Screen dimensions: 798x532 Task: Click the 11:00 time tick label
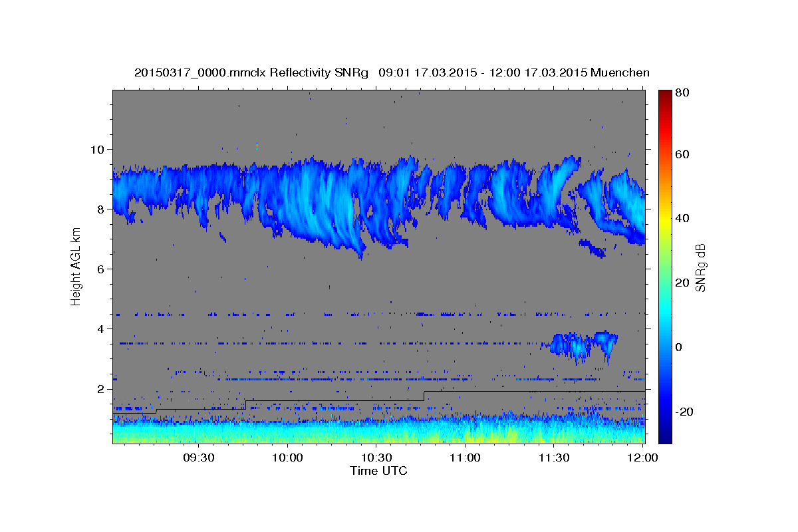point(465,458)
